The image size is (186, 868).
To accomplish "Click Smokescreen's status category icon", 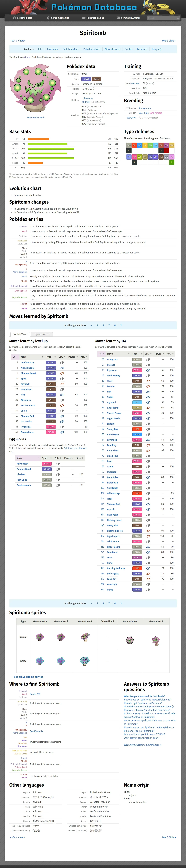I will [x=58, y=485].
